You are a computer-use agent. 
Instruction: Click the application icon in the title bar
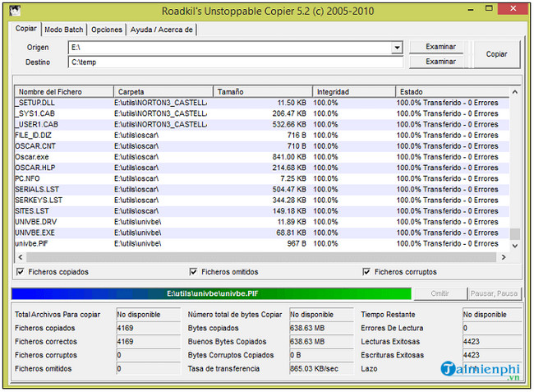15,11
